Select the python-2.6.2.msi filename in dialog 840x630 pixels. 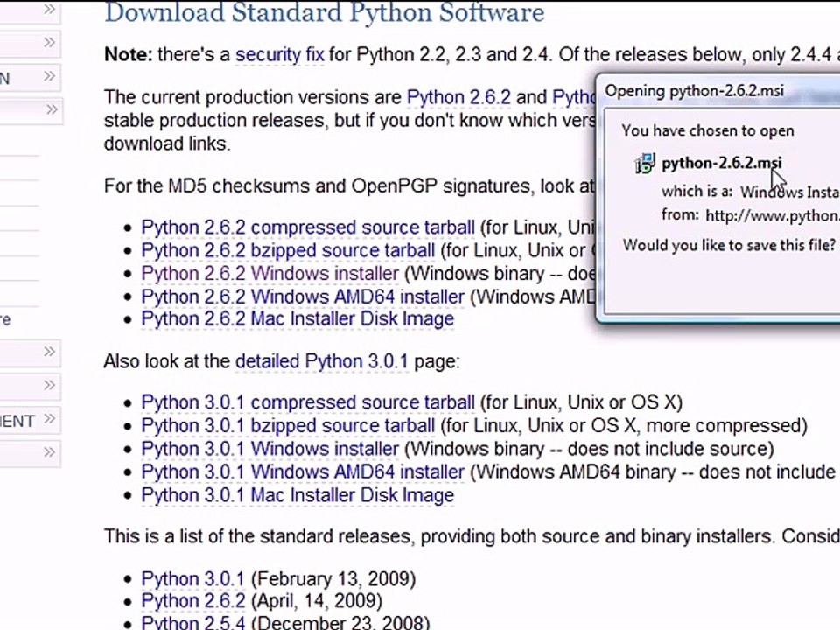click(x=722, y=163)
